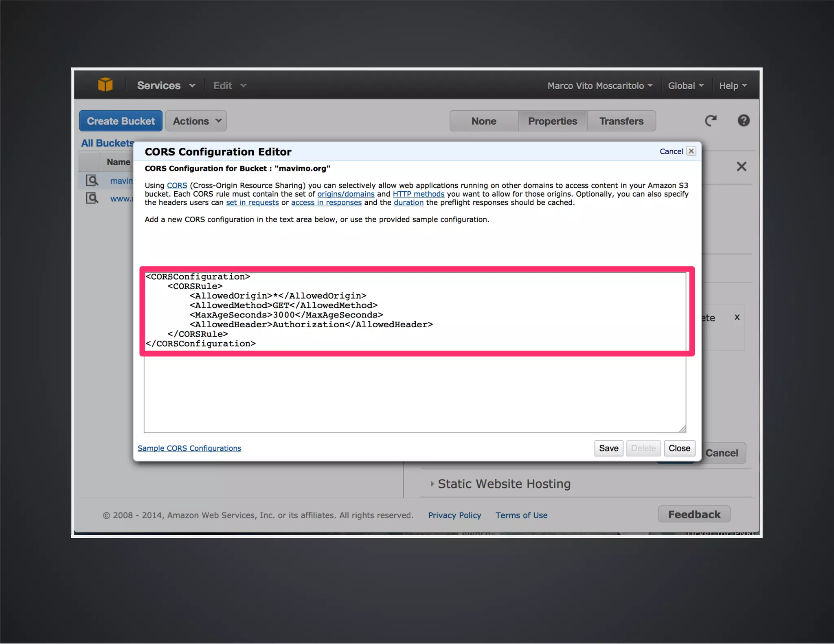Switch to the Transfers tab
The height and width of the screenshot is (644, 834).
621,121
